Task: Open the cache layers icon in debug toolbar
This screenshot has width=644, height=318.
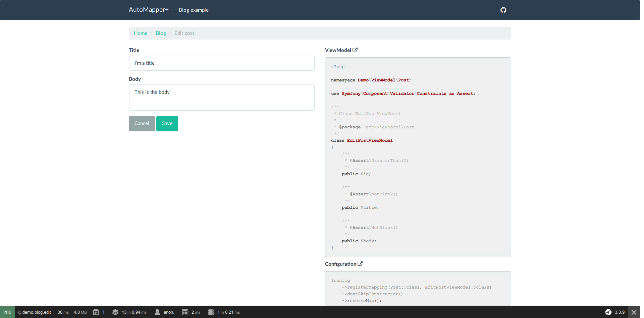Action: 115,312
